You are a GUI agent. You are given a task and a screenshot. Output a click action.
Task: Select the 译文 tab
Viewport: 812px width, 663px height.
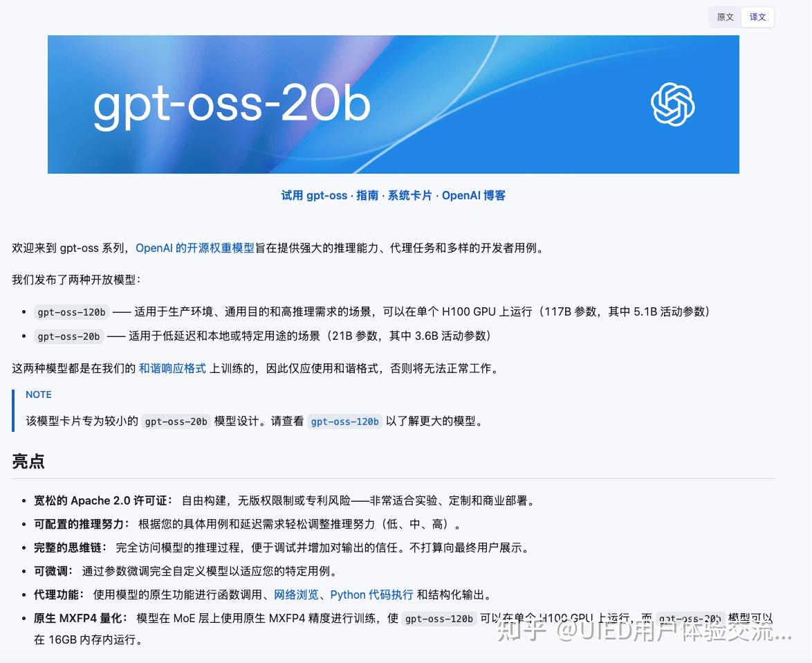pyautogui.click(x=757, y=17)
